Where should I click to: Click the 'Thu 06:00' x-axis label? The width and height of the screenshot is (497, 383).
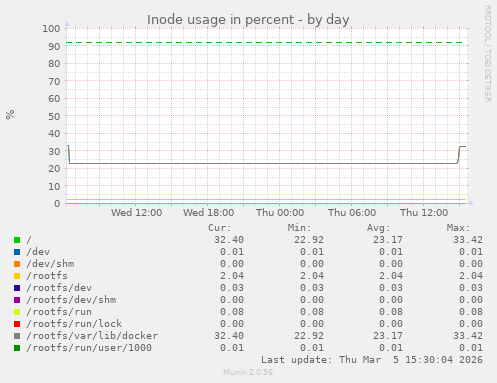pyautogui.click(x=352, y=213)
